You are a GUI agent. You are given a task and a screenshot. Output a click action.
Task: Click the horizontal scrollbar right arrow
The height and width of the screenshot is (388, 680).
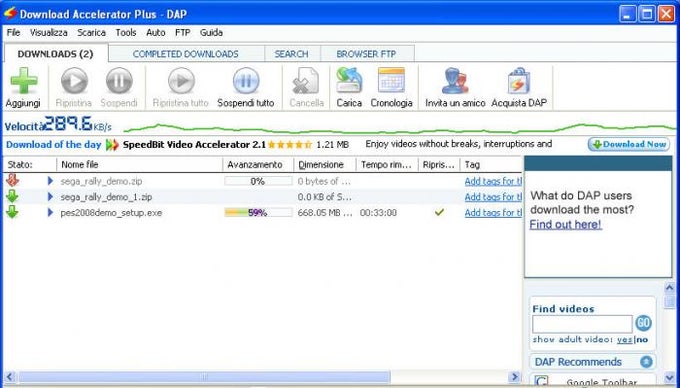pyautogui.click(x=515, y=377)
